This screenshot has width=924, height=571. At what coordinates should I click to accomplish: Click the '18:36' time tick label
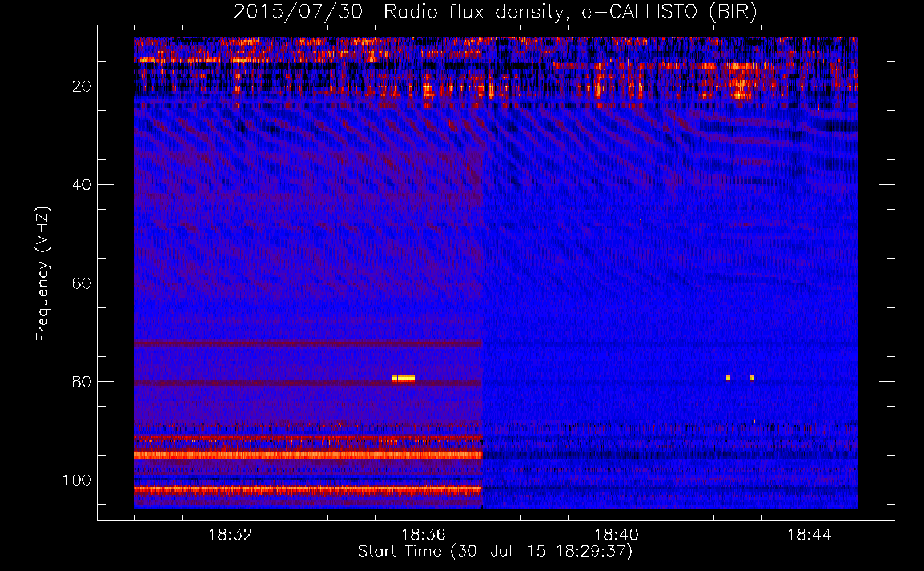tap(424, 535)
